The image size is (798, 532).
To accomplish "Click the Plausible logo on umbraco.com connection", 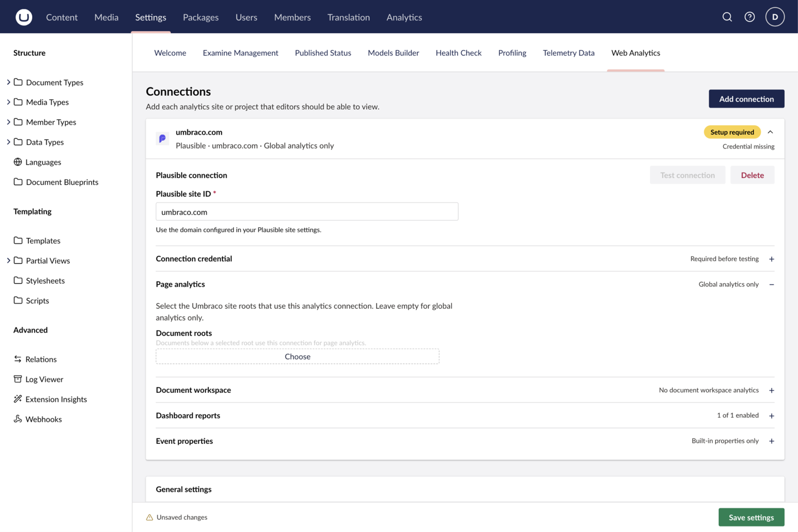I will point(162,139).
